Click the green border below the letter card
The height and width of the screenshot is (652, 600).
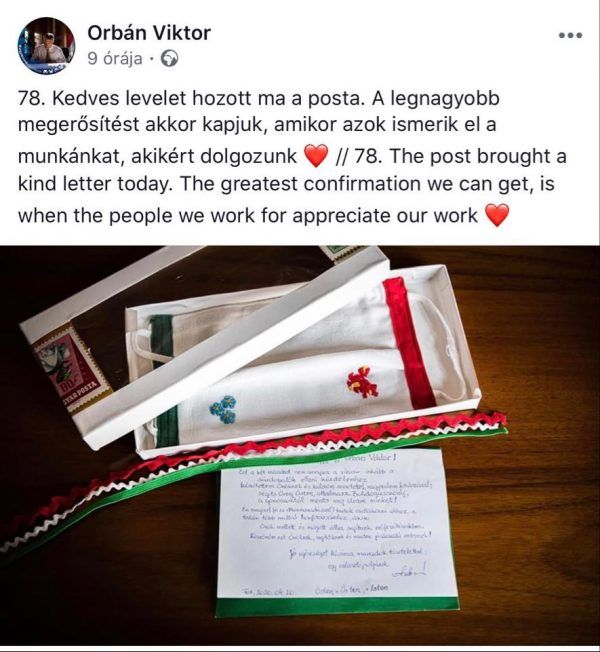[338, 607]
